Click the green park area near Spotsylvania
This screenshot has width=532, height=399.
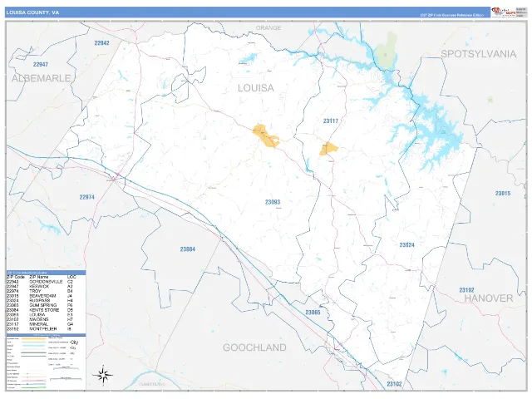click(386, 51)
